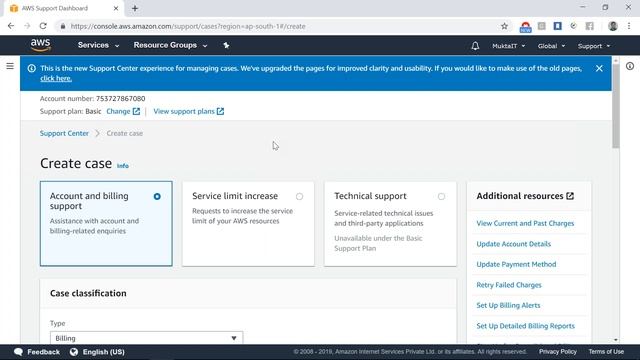Open the Global region dropdown

click(551, 46)
